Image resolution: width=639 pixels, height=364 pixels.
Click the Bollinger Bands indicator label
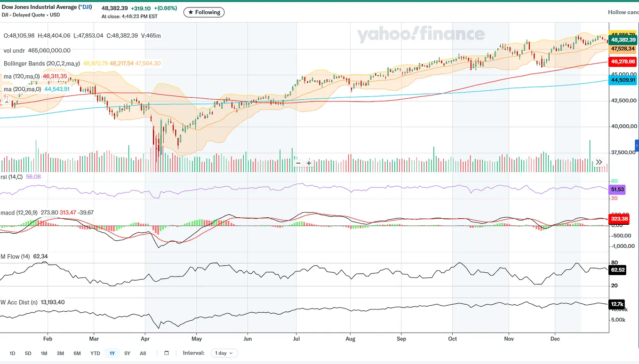click(x=42, y=63)
